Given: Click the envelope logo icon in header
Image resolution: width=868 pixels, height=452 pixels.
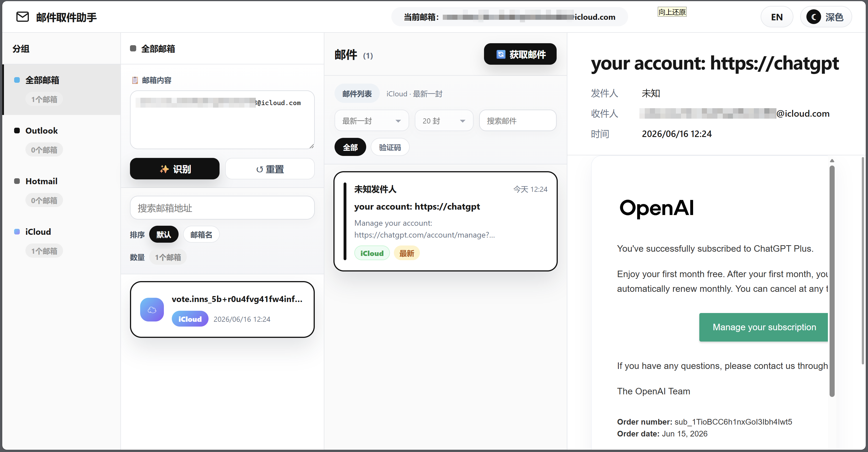Looking at the screenshot, I should click(x=23, y=17).
